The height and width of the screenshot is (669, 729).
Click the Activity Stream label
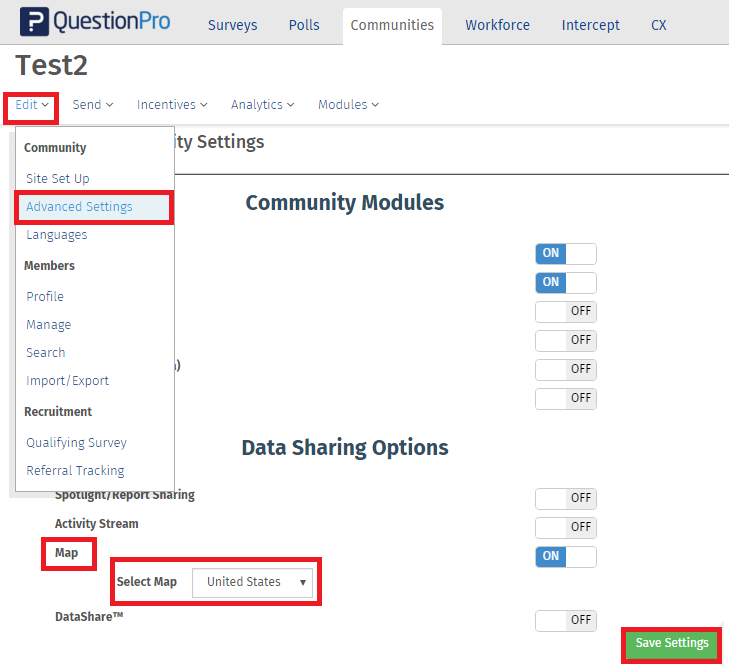pyautogui.click(x=97, y=524)
